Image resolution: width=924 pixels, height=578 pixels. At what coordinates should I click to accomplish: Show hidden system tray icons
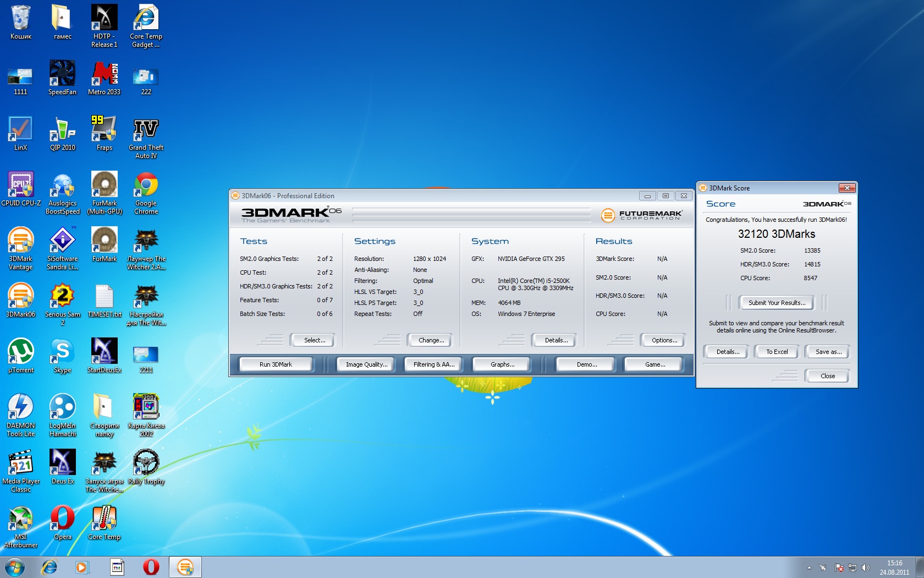tap(809, 568)
